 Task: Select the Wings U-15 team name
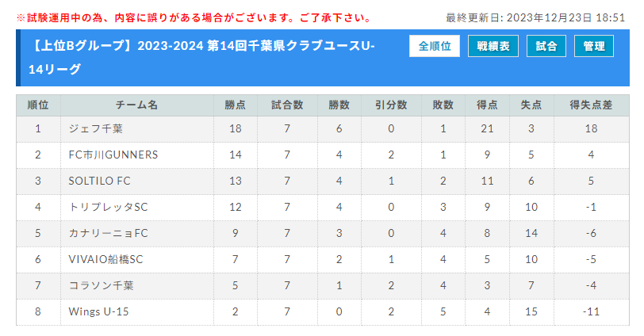(x=98, y=311)
